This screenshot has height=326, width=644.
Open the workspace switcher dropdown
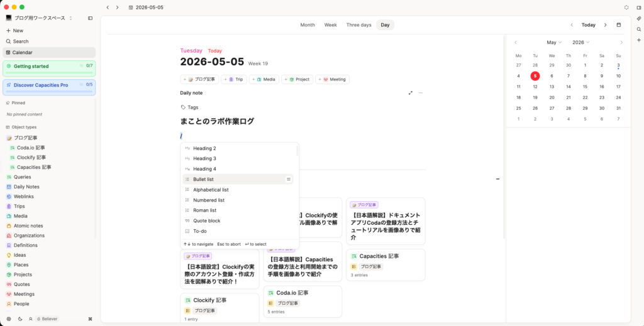(x=39, y=18)
